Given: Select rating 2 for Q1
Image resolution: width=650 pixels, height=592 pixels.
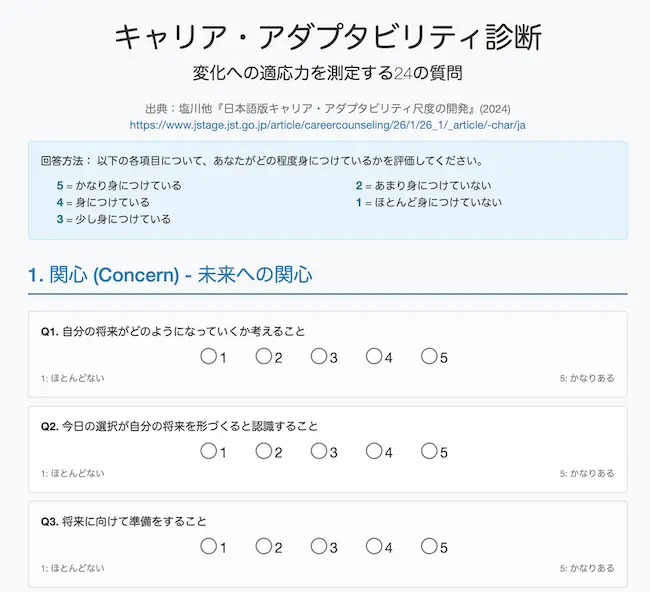Looking at the screenshot, I should pyautogui.click(x=264, y=356).
